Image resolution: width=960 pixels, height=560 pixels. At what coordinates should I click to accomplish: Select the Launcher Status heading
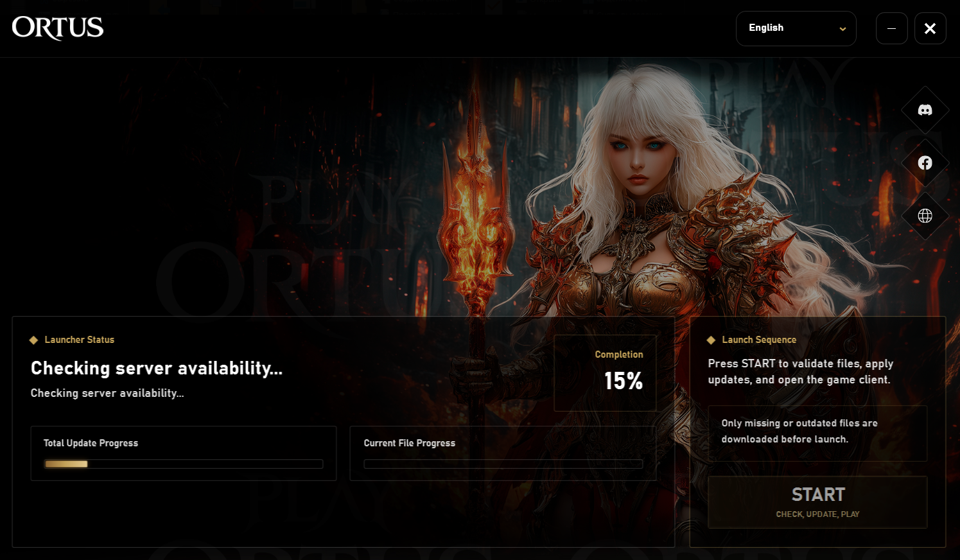coord(79,339)
